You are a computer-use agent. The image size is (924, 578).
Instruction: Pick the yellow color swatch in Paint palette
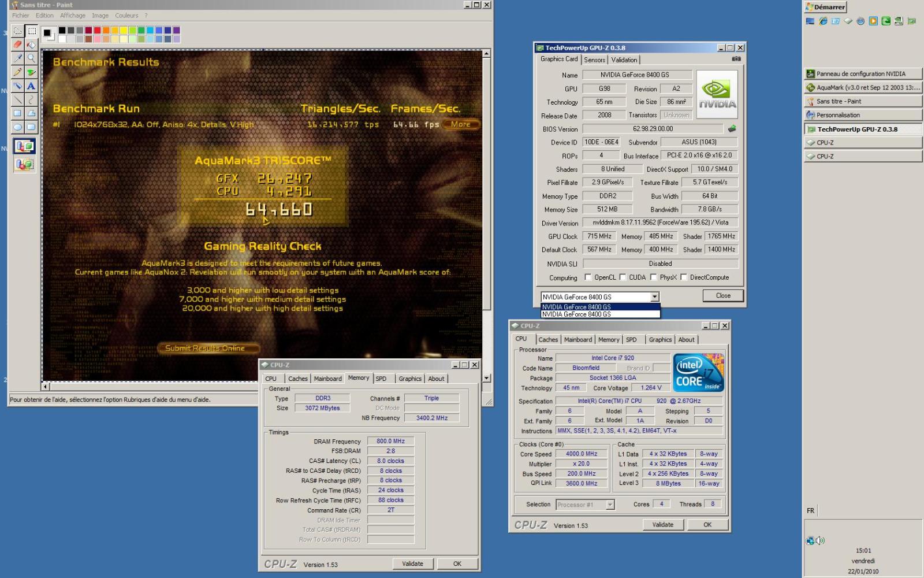124,30
